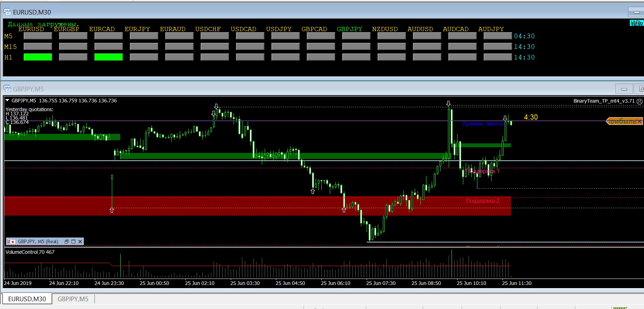Collapse the GBPJPY,M5 chart header triangle
This screenshot has height=309, width=644.
click(x=7, y=101)
